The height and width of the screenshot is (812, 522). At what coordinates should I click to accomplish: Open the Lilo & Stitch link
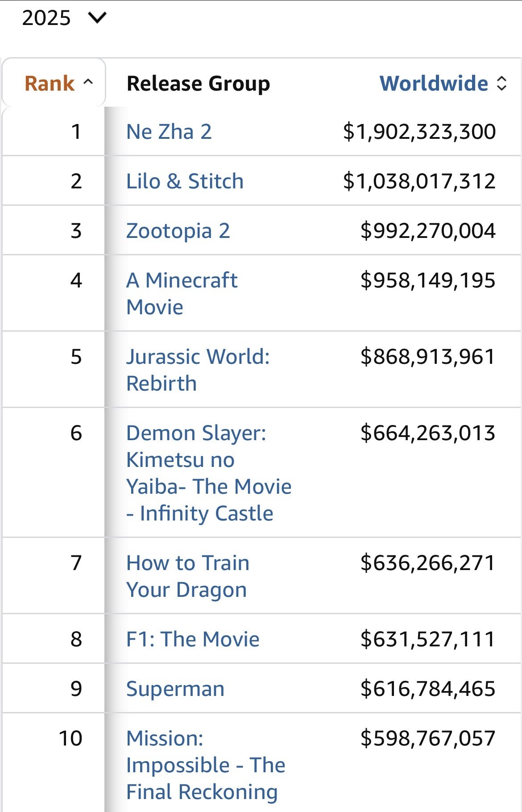pos(185,181)
